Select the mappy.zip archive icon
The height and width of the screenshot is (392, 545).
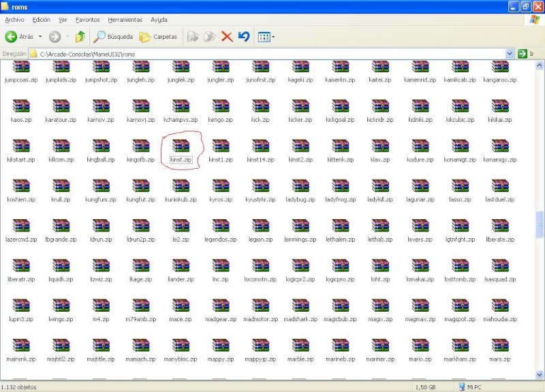pyautogui.click(x=221, y=346)
